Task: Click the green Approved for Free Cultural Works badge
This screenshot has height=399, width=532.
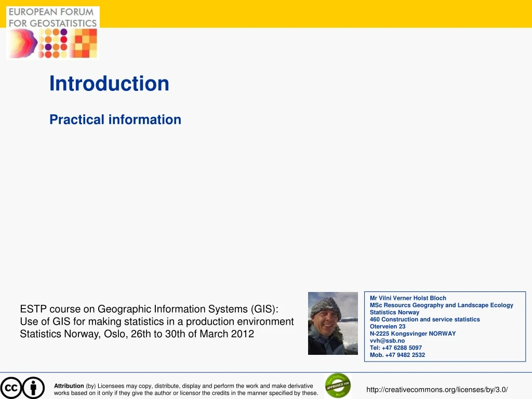Action: (x=338, y=386)
